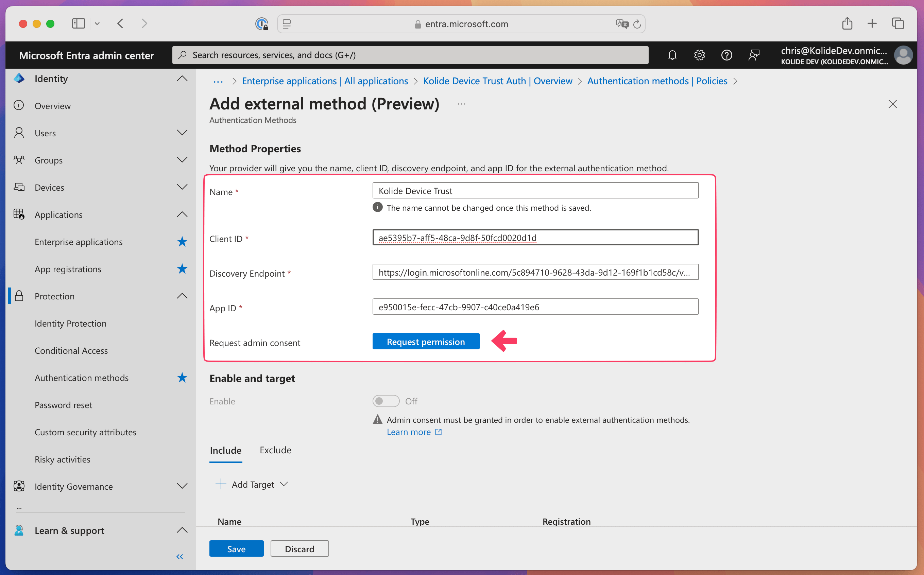
Task: Switch to the Exclude tab
Action: pos(275,450)
